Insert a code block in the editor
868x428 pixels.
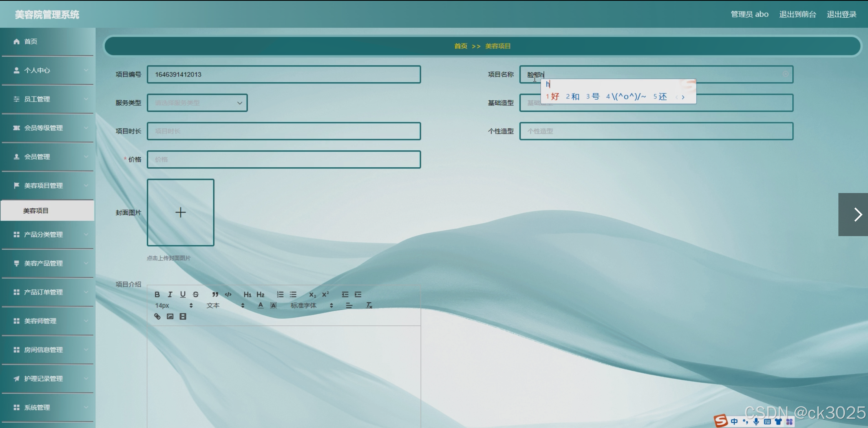click(x=228, y=295)
